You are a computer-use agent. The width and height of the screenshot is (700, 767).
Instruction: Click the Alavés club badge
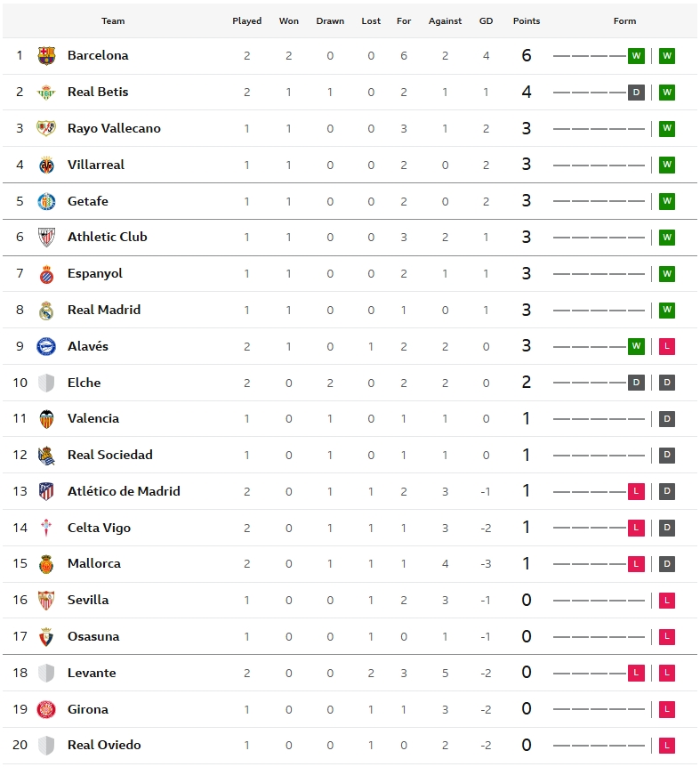[46, 347]
